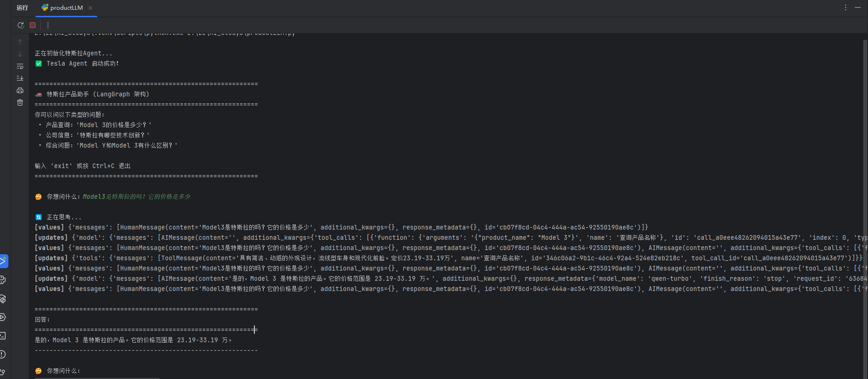Image resolution: width=868 pixels, height=379 pixels.
Task: Open the Services tool window
Action: click(x=3, y=317)
